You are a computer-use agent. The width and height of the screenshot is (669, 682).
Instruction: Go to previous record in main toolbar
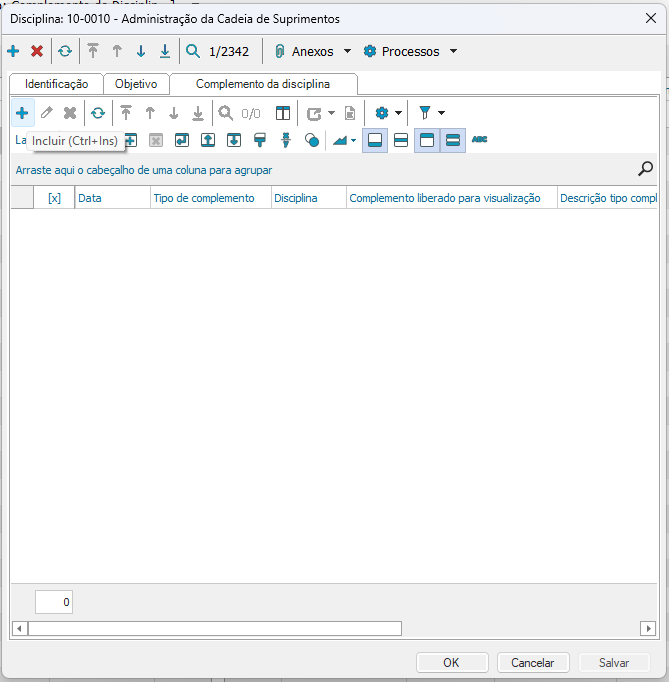point(117,51)
